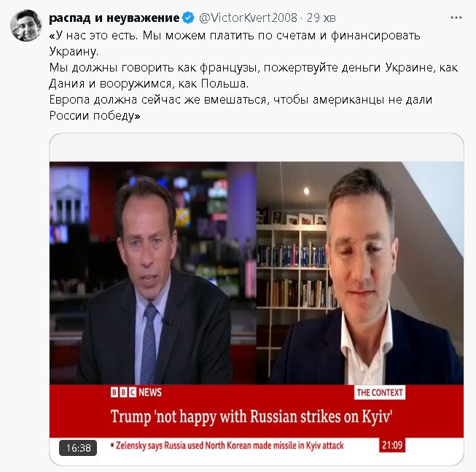Click "THE CONTEXT" label on the video banner

pos(380,392)
